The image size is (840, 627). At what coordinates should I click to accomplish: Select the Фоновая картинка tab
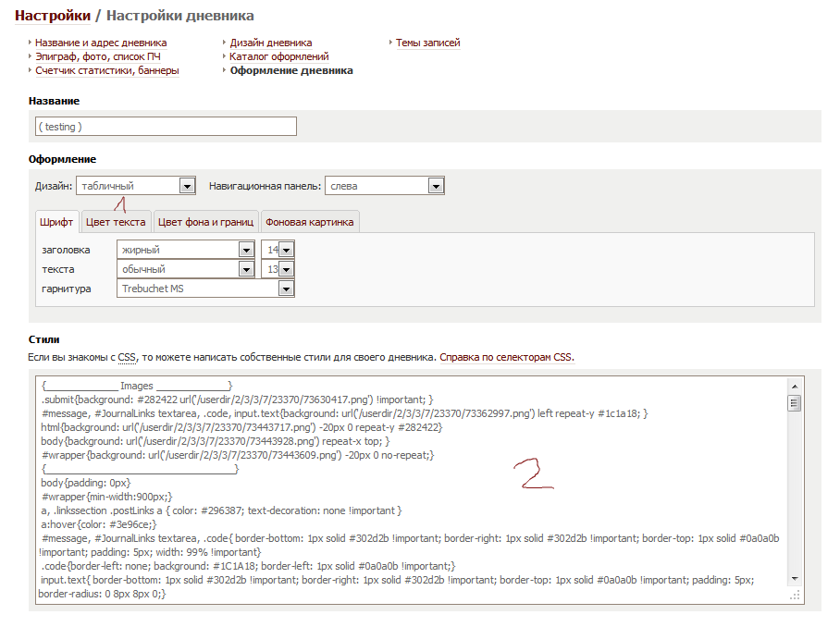[310, 222]
